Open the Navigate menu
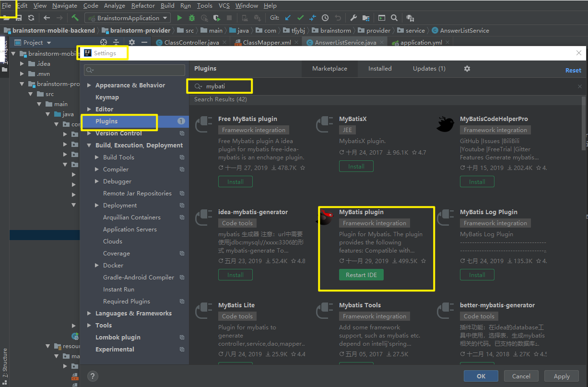The width and height of the screenshot is (588, 387). click(x=65, y=6)
